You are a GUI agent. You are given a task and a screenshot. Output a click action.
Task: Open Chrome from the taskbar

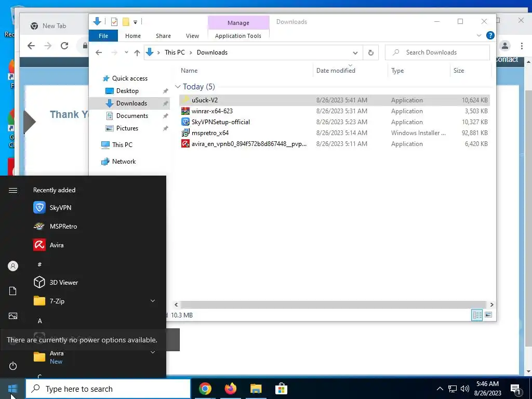point(205,389)
